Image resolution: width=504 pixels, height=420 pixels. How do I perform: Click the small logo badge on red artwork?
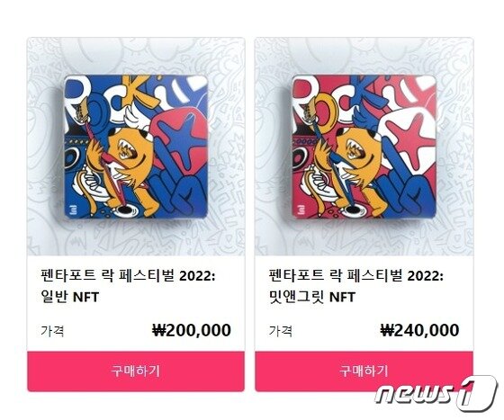(x=300, y=209)
